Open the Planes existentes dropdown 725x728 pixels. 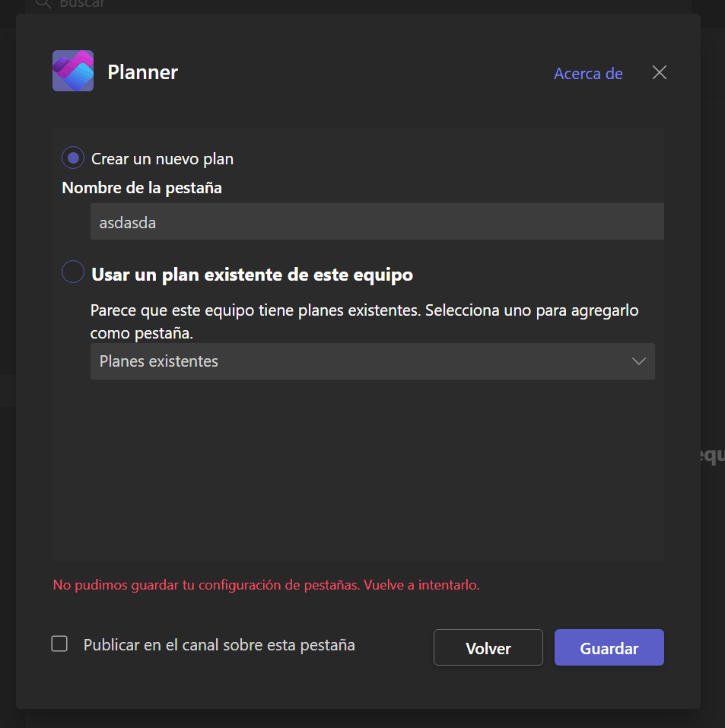(x=373, y=361)
